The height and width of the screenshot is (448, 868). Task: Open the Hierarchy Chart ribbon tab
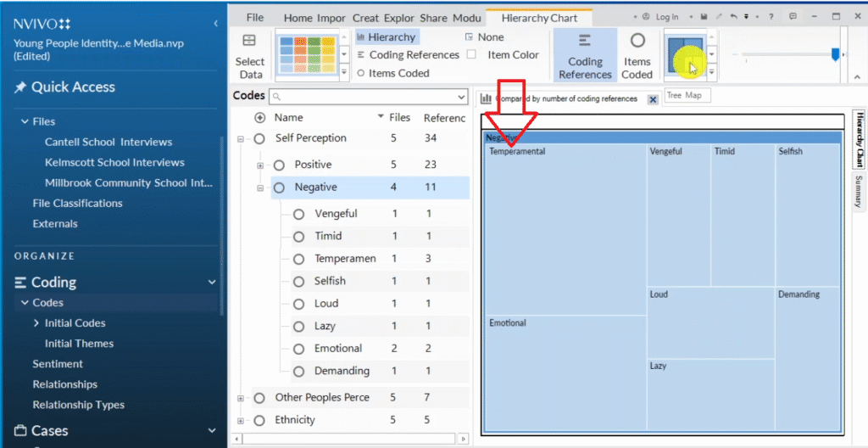tap(539, 18)
